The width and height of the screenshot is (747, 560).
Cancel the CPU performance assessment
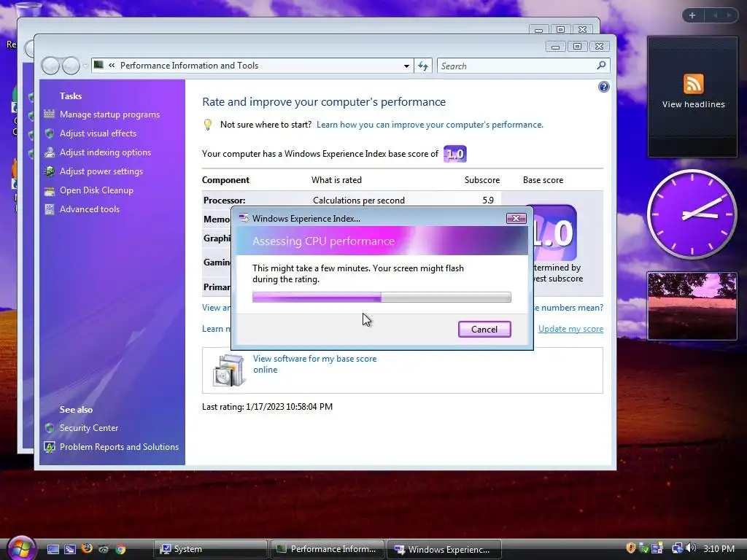click(484, 329)
